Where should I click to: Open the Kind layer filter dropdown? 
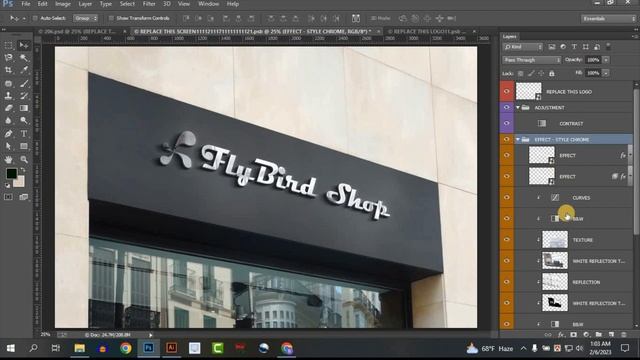coord(523,47)
